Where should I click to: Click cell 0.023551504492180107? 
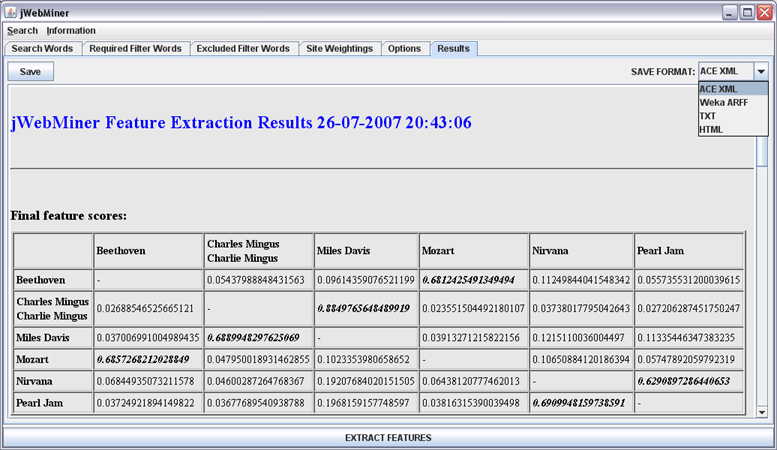coord(473,309)
